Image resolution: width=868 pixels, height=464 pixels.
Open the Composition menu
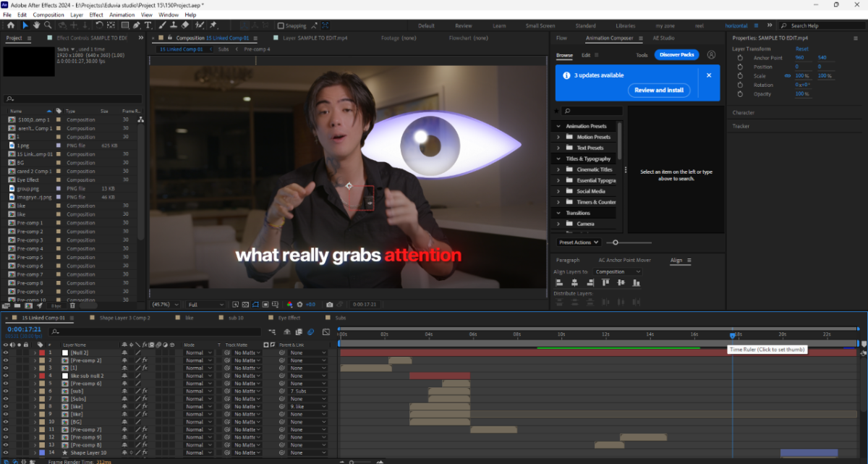click(48, 14)
